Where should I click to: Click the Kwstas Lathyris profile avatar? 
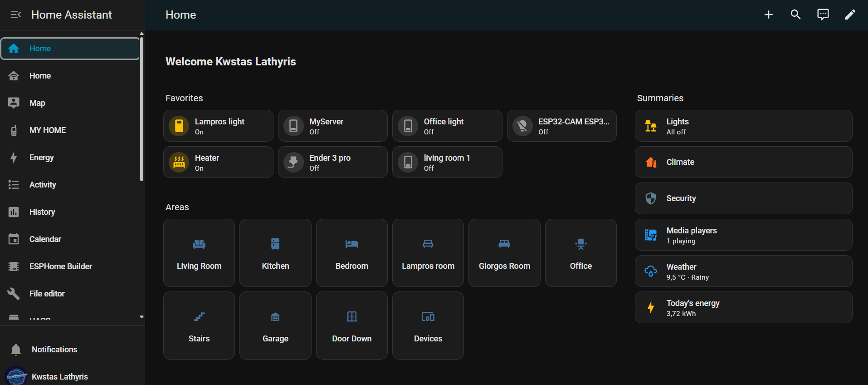[16, 376]
